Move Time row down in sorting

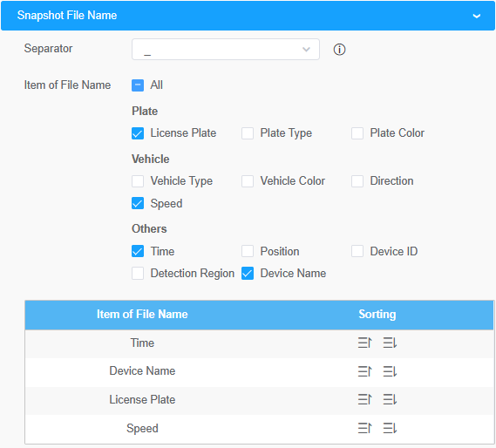tap(390, 343)
